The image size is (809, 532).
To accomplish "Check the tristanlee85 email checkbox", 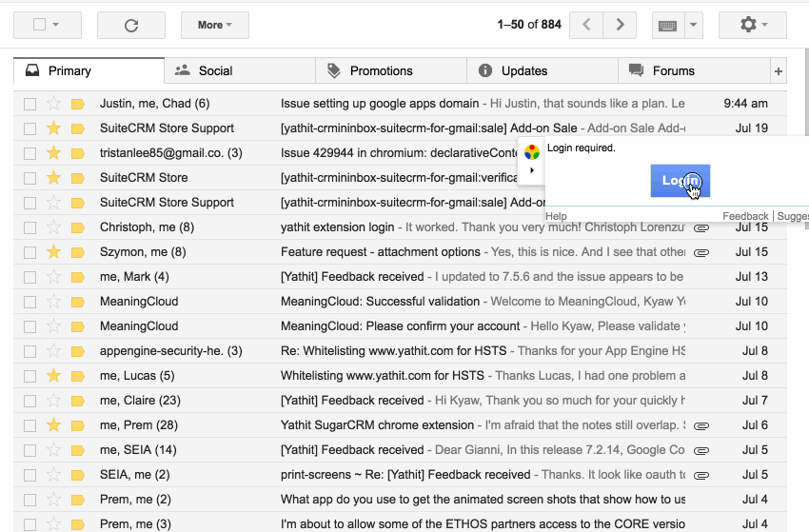I will [30, 153].
